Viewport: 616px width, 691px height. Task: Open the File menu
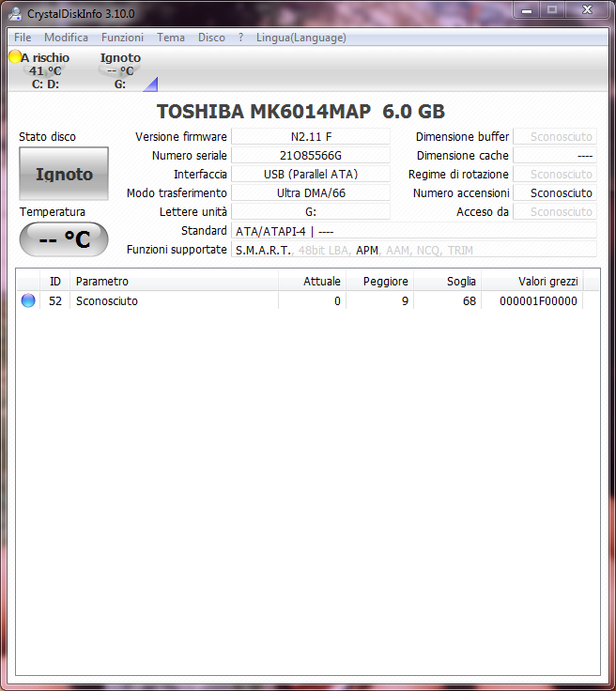(23, 38)
